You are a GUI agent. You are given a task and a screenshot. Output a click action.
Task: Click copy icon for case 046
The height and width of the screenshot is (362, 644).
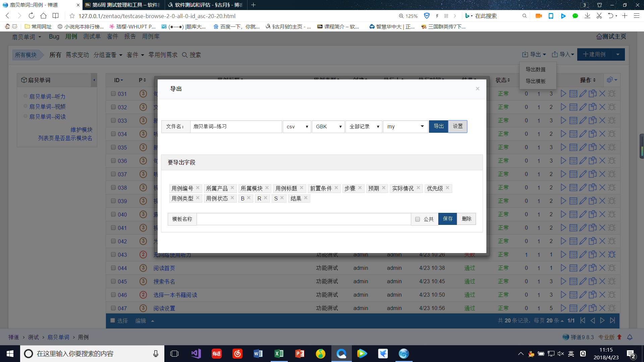(x=593, y=295)
